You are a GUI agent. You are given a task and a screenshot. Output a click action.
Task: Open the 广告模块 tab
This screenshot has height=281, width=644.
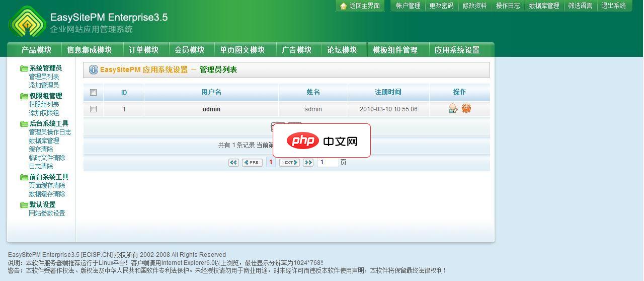point(297,50)
